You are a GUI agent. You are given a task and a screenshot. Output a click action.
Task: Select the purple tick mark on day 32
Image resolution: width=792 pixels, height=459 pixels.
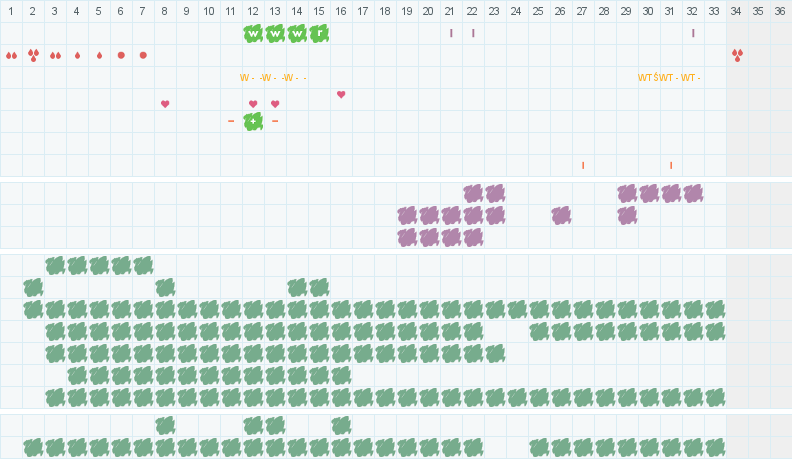pos(693,33)
